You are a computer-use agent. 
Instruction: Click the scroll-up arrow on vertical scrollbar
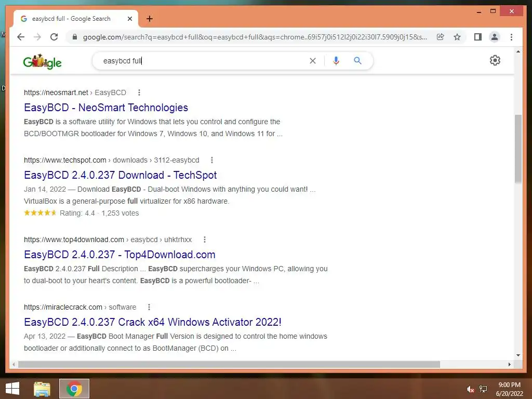coord(518,51)
